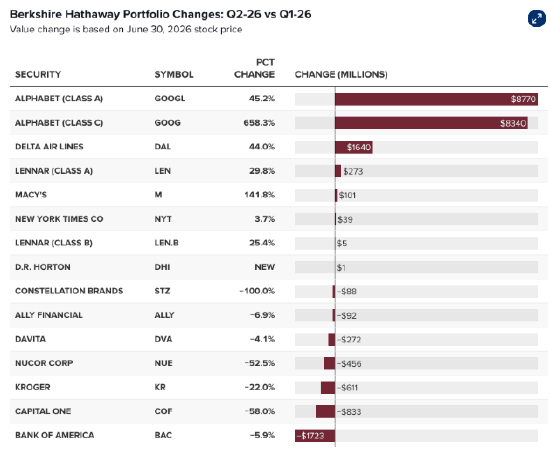Sort by the PCT CHANGE column header
The height and width of the screenshot is (455, 550).
click(x=254, y=68)
